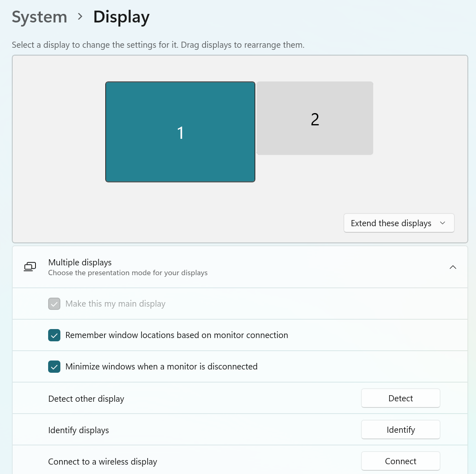Click the arrow in the Extend displays combo box
Screen dimensions: 476x474
coord(443,223)
